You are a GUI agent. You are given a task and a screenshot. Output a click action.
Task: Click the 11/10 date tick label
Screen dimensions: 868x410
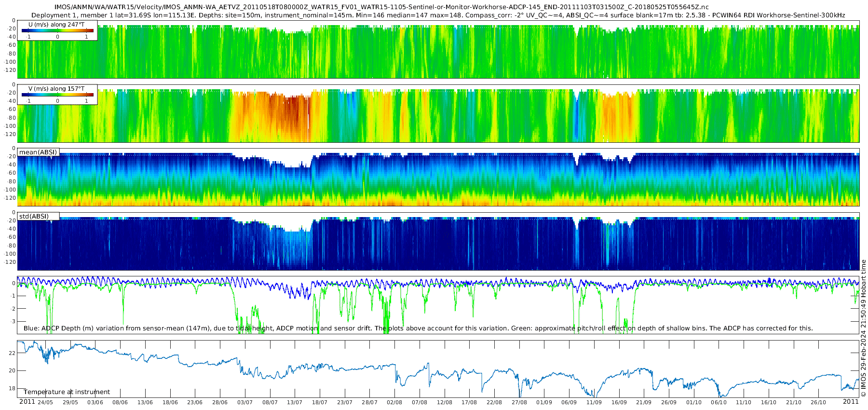[x=744, y=402]
